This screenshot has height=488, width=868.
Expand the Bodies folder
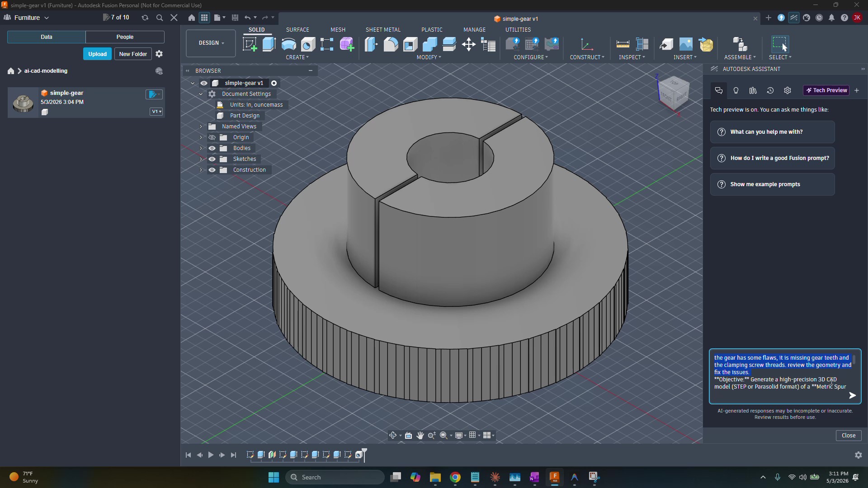click(201, 148)
